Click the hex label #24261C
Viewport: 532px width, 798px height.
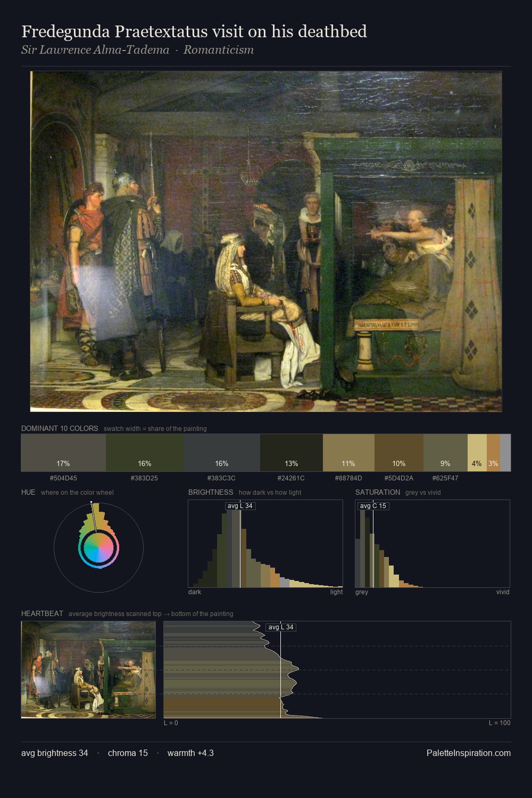tap(292, 478)
